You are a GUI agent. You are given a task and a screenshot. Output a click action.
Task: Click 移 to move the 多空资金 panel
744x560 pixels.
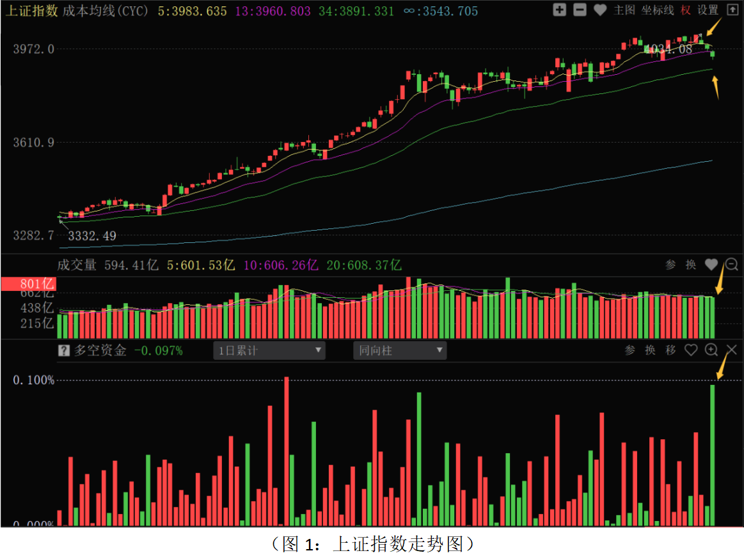pos(670,350)
